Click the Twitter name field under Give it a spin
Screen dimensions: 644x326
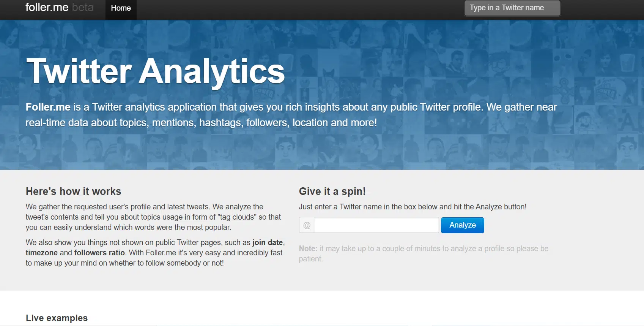point(376,225)
